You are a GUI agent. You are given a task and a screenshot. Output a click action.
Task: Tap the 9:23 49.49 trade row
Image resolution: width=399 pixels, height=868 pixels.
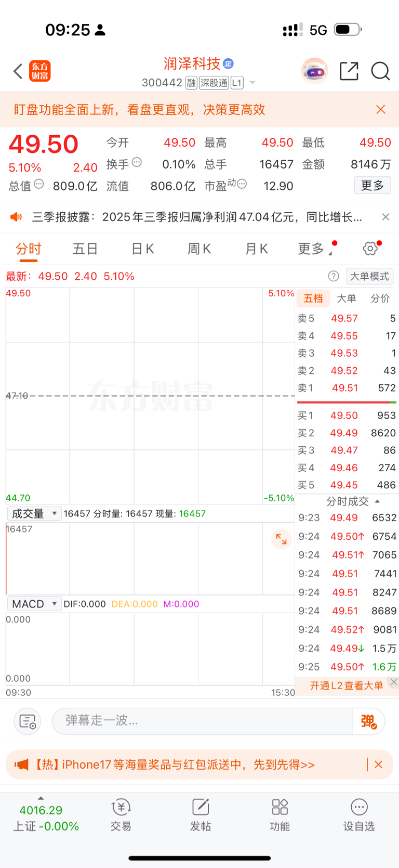(347, 517)
